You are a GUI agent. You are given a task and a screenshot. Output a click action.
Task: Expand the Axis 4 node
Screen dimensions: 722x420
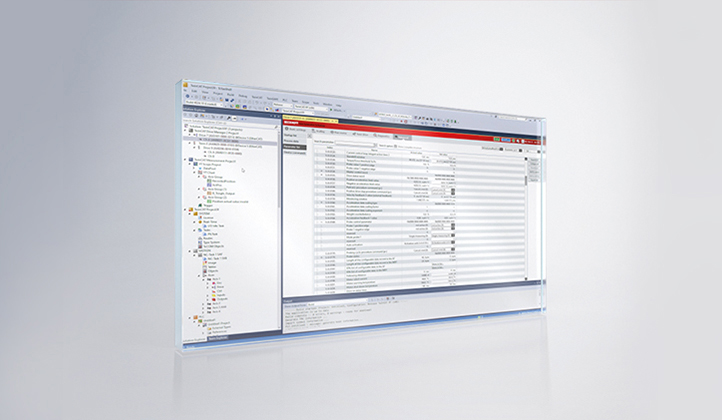pos(203,312)
